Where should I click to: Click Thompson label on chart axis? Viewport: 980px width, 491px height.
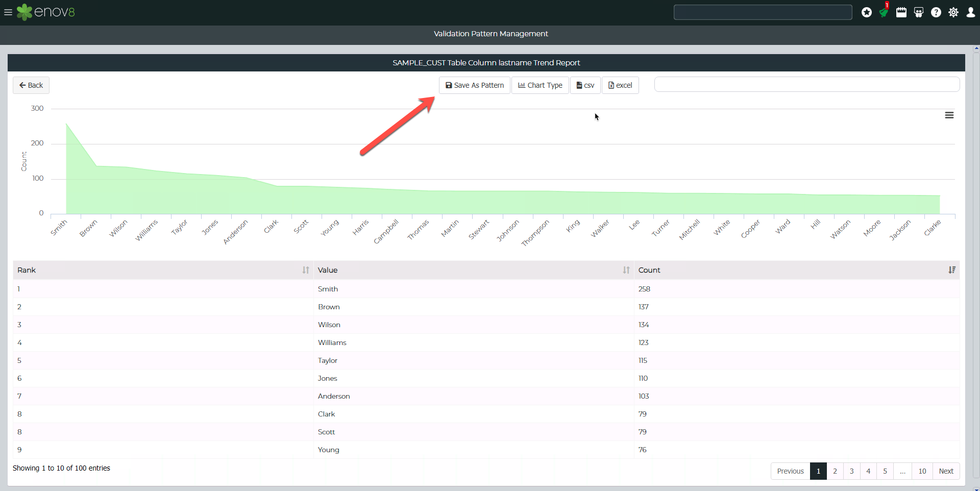pos(535,233)
